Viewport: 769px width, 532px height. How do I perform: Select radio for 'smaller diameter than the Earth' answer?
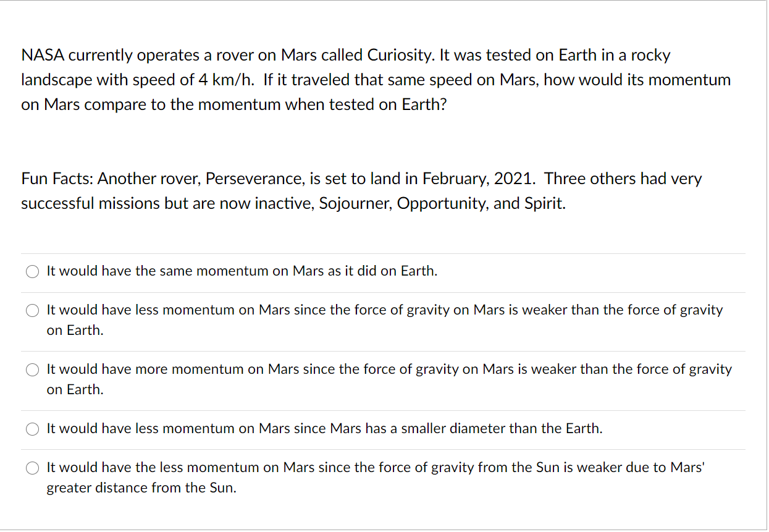(33, 429)
